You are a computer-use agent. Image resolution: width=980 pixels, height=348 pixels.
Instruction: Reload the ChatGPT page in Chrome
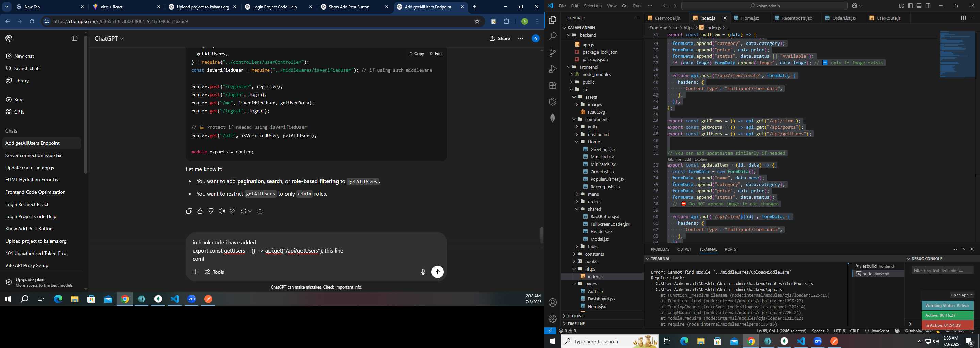click(x=32, y=22)
